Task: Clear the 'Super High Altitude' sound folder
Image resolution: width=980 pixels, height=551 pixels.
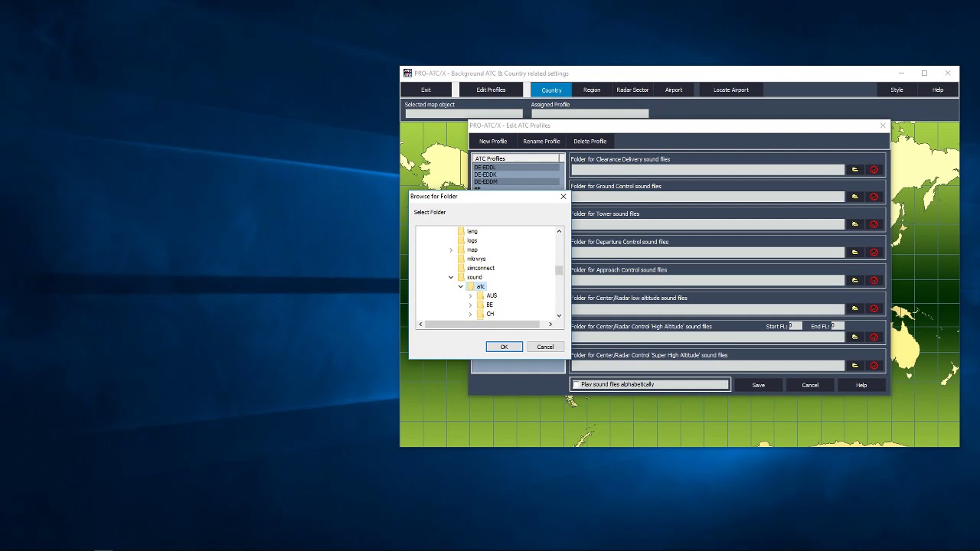Action: coord(874,365)
